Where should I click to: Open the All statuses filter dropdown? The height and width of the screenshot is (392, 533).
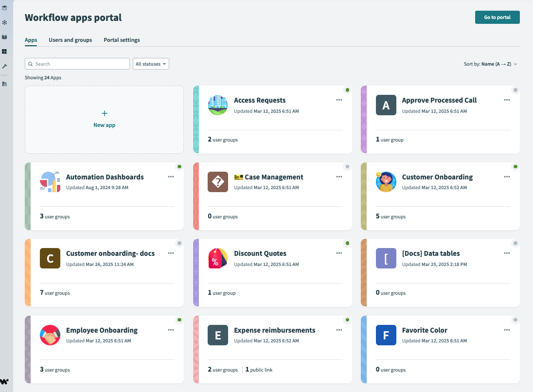click(151, 64)
